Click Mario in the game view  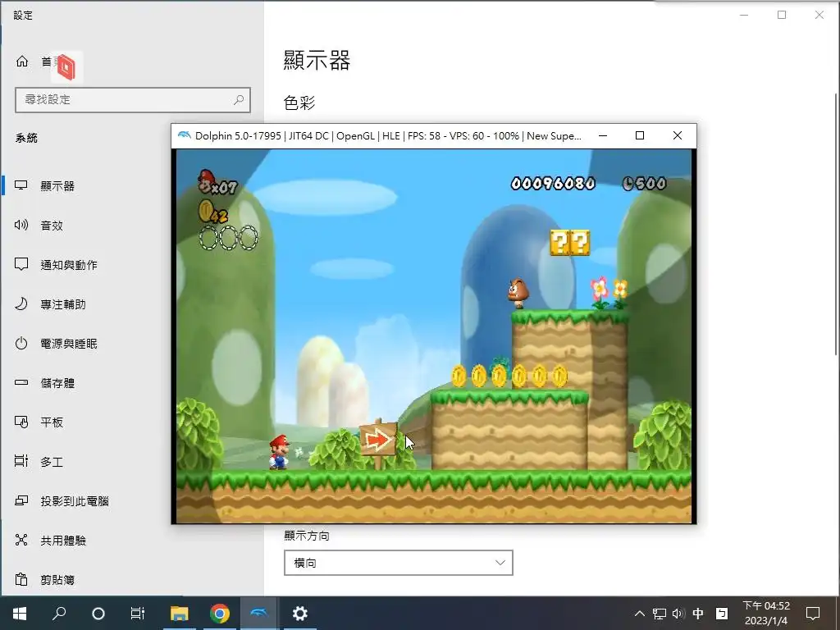(x=279, y=452)
